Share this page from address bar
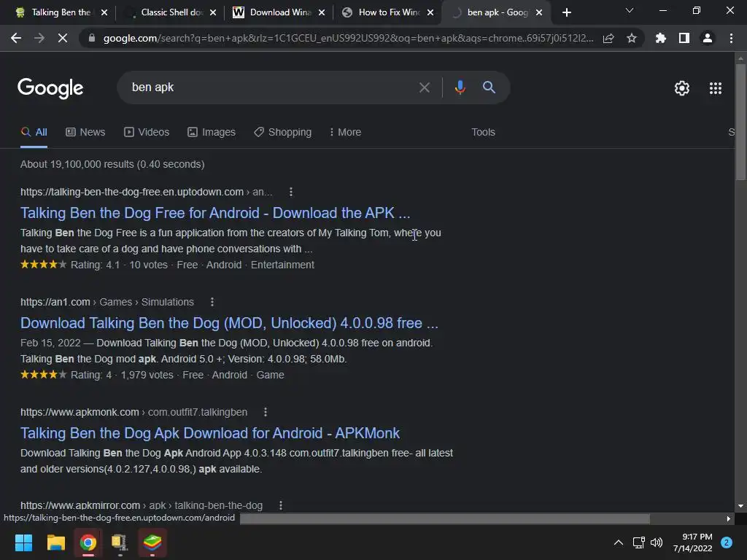Image resolution: width=747 pixels, height=560 pixels. [608, 38]
